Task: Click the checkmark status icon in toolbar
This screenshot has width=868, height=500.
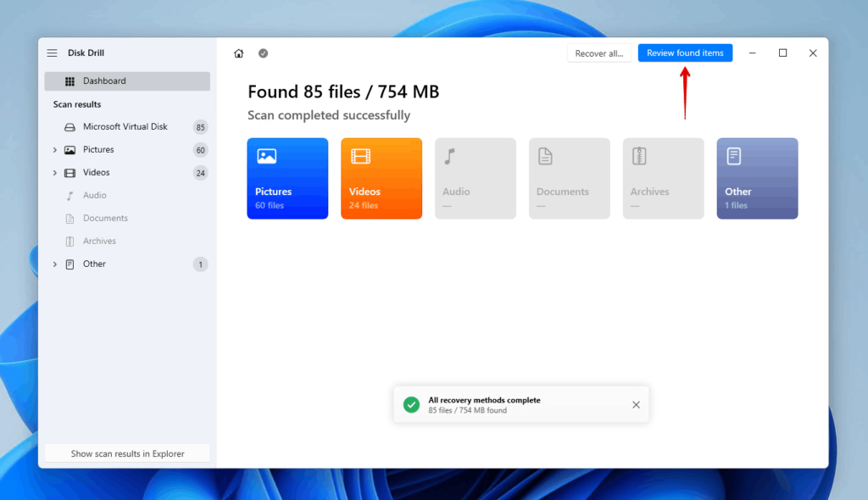Action: point(263,53)
